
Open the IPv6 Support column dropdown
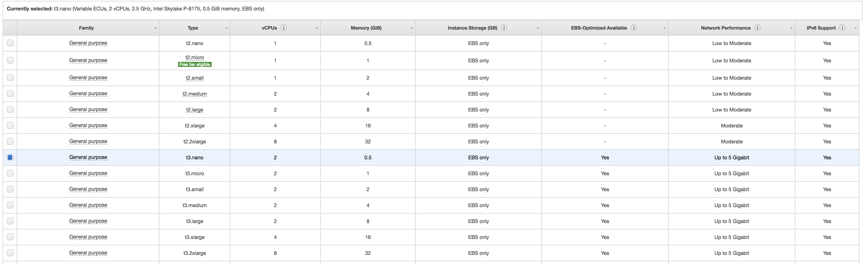point(856,28)
